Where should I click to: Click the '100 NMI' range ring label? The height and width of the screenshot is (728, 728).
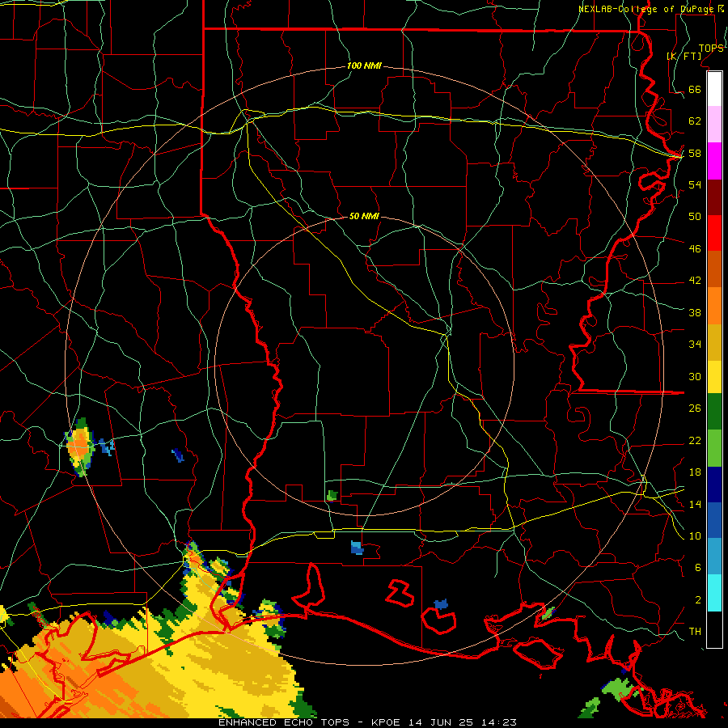pos(364,66)
